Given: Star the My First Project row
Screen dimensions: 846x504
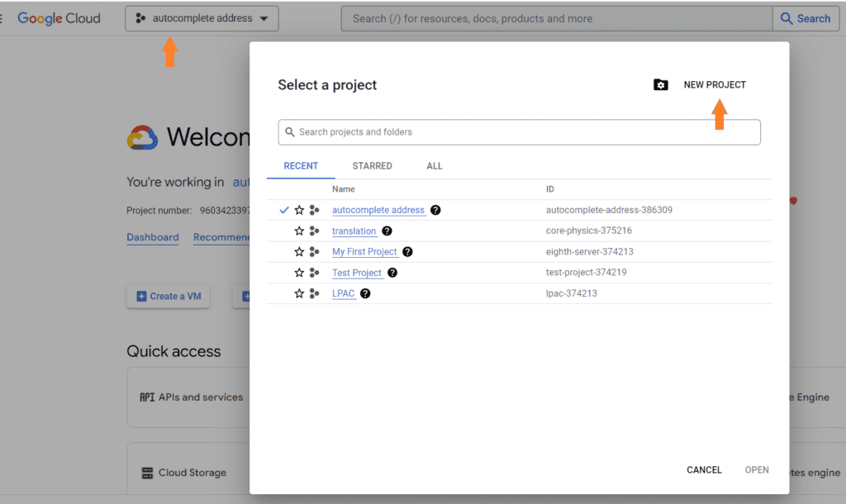Looking at the screenshot, I should [299, 251].
